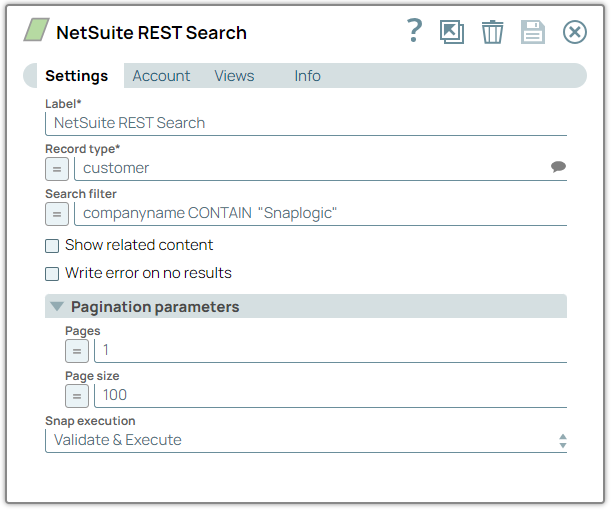Toggle expression button for Search filter
The image size is (611, 510).
click(x=57, y=214)
